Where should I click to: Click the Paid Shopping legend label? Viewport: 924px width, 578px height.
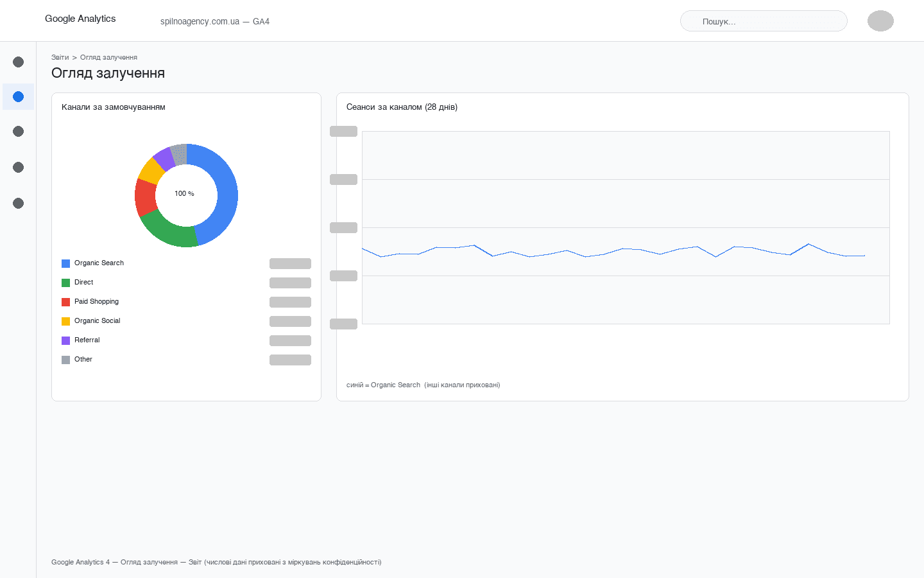tap(96, 301)
